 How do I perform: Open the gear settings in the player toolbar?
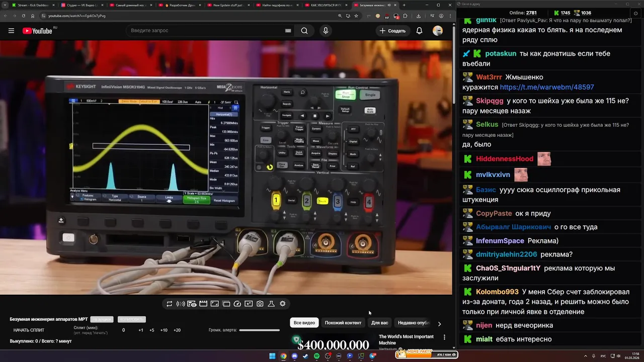283,304
